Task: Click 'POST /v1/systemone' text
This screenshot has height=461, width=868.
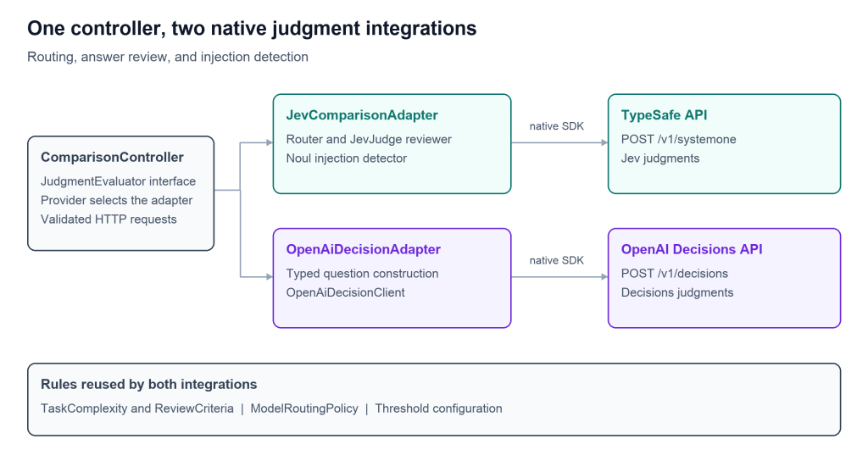Action: point(679,140)
